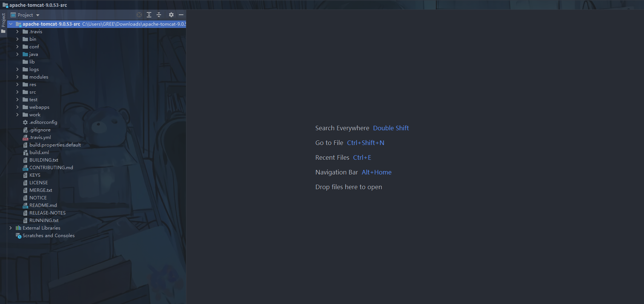Expand the work folder
This screenshot has width=644, height=304.
17,115
